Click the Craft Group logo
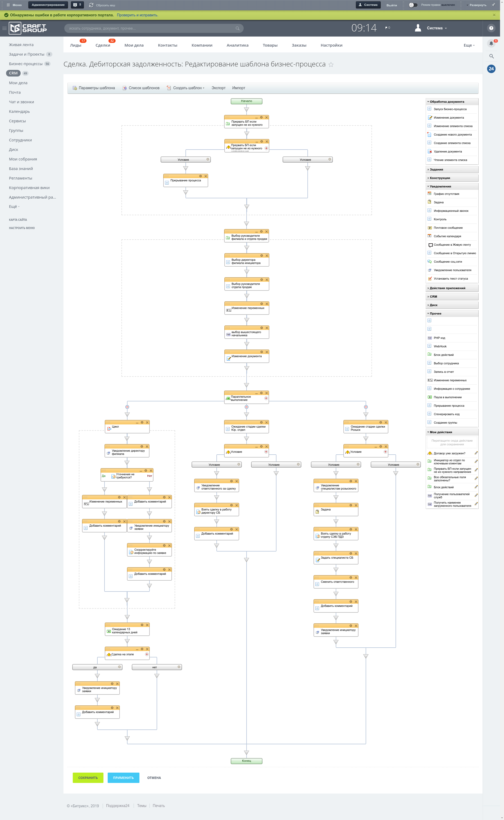 28,28
